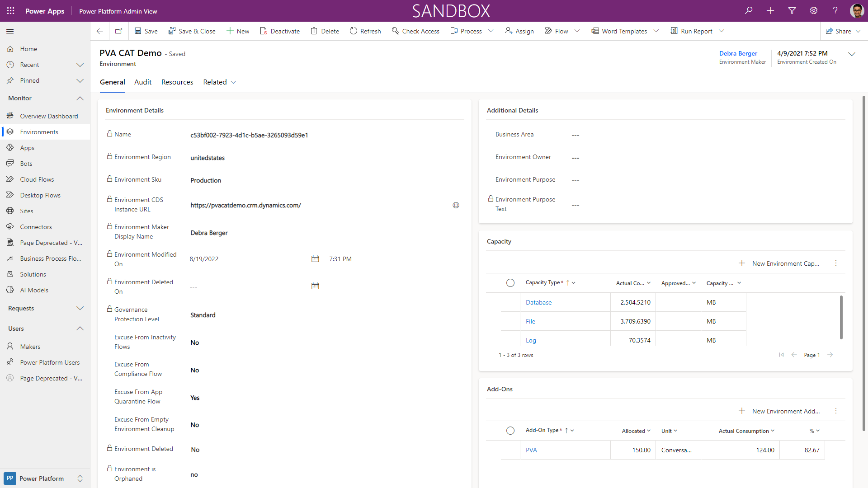Open the Power Platform area switcher
The image size is (868, 488).
[45, 479]
